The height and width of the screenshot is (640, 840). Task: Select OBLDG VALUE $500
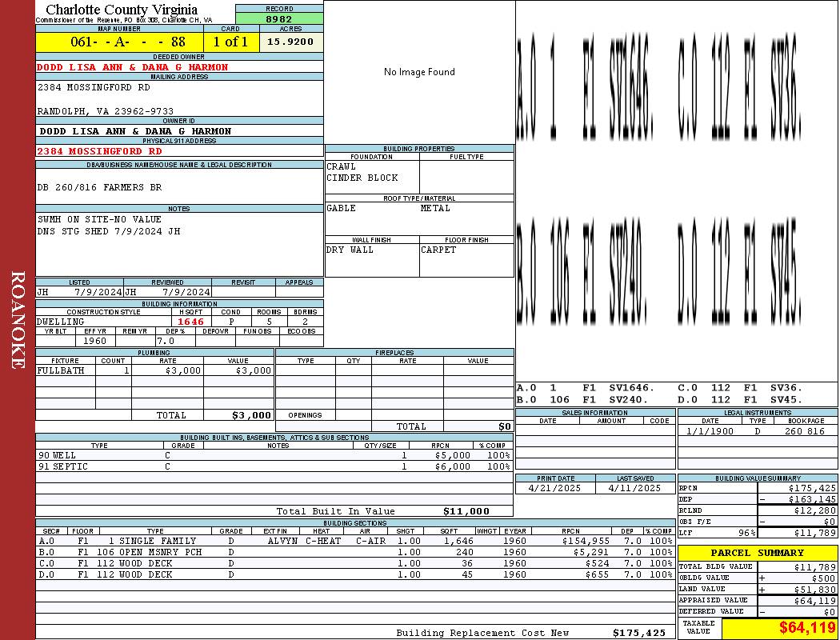pos(825,578)
